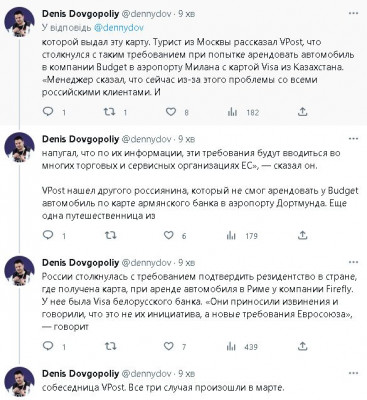Open Denis Dovgopoliy profile name in first tweet
Screen dimensions: 367x400
pyautogui.click(x=80, y=14)
